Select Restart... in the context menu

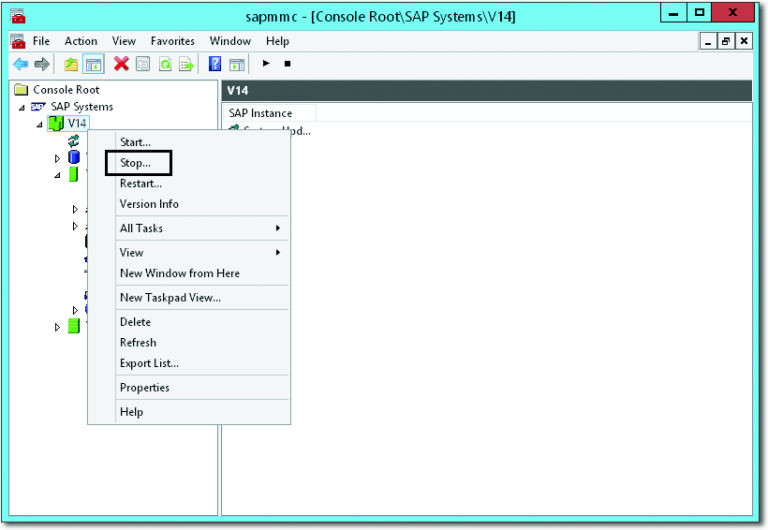pos(141,183)
